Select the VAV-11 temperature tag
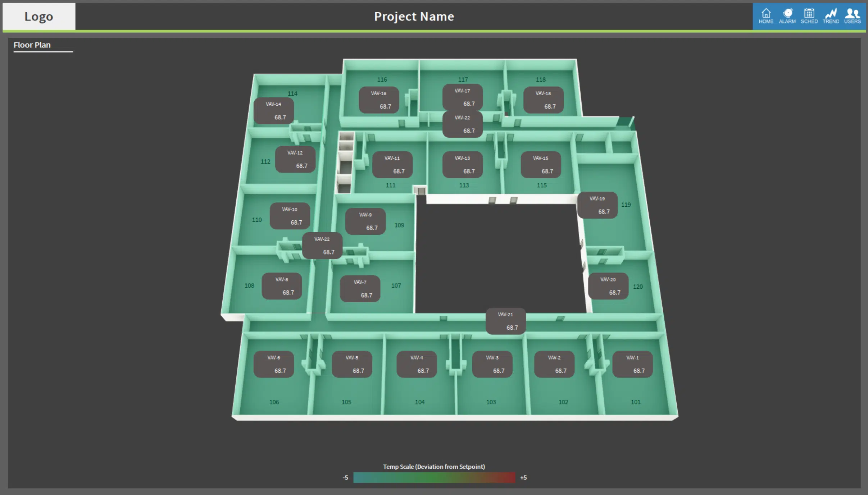The height and width of the screenshot is (495, 868). [x=392, y=164]
